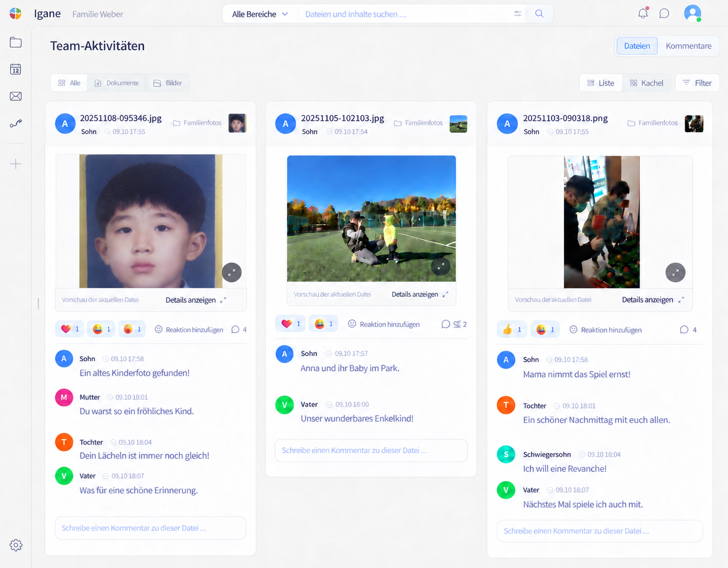Open the chat bubble icon in header

coord(664,13)
